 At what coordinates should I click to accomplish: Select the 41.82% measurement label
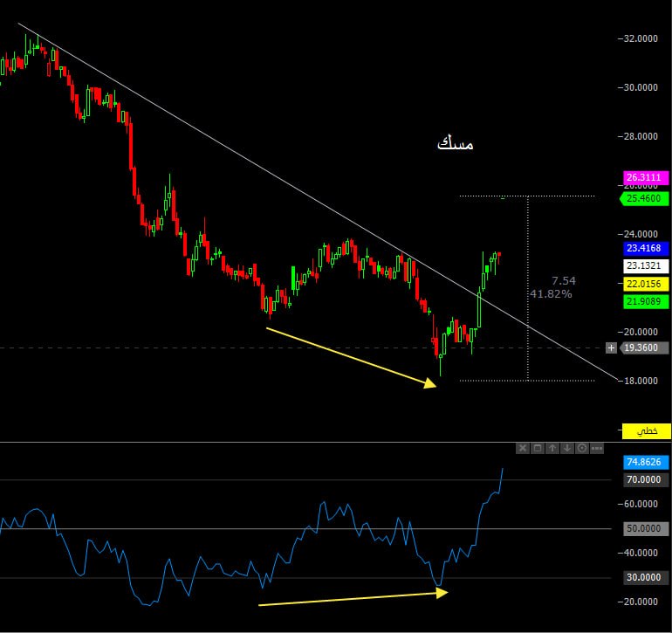pyautogui.click(x=551, y=294)
